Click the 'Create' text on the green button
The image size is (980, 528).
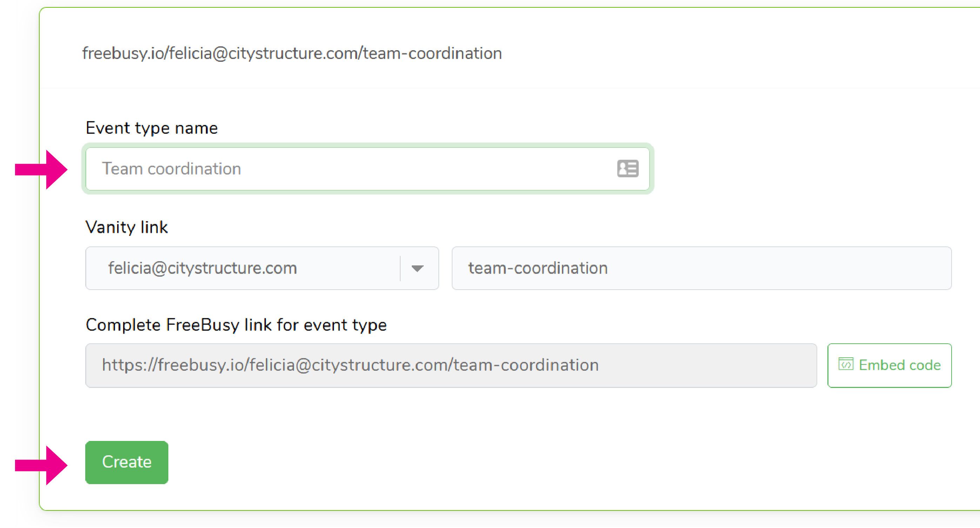tap(127, 462)
